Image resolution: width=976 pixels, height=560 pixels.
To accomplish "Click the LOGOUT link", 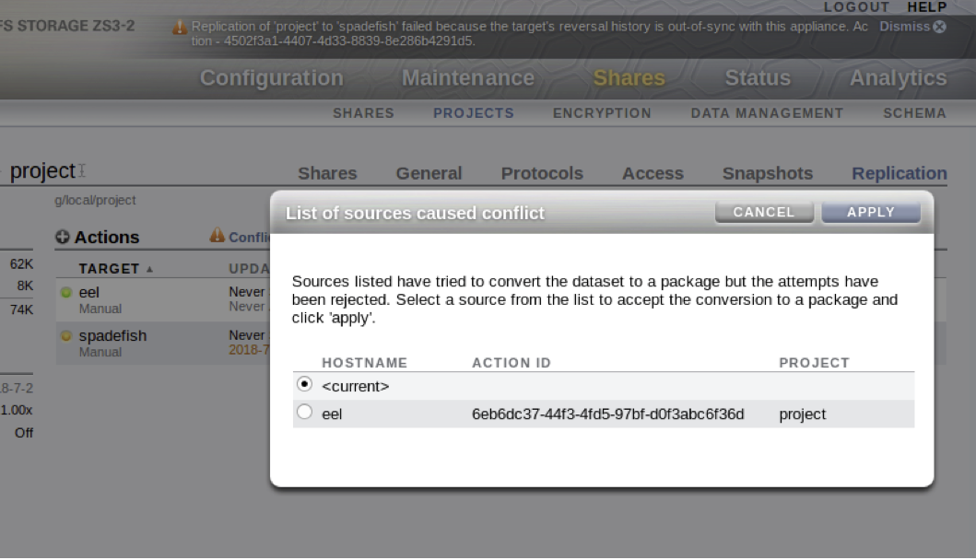I will (856, 6).
